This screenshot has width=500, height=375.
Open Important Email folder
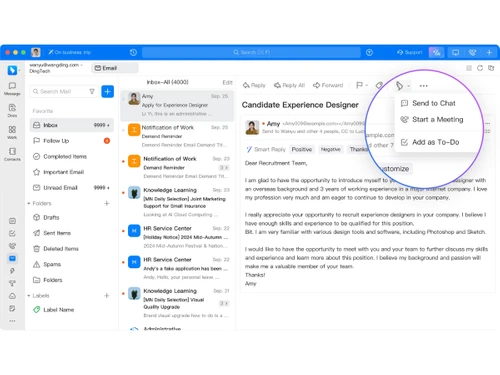71,172
